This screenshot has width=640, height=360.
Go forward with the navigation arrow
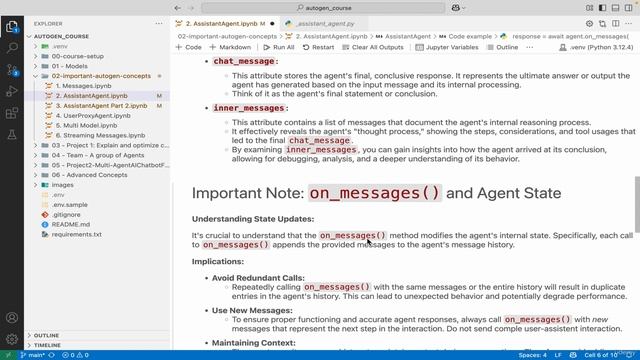click(191, 8)
